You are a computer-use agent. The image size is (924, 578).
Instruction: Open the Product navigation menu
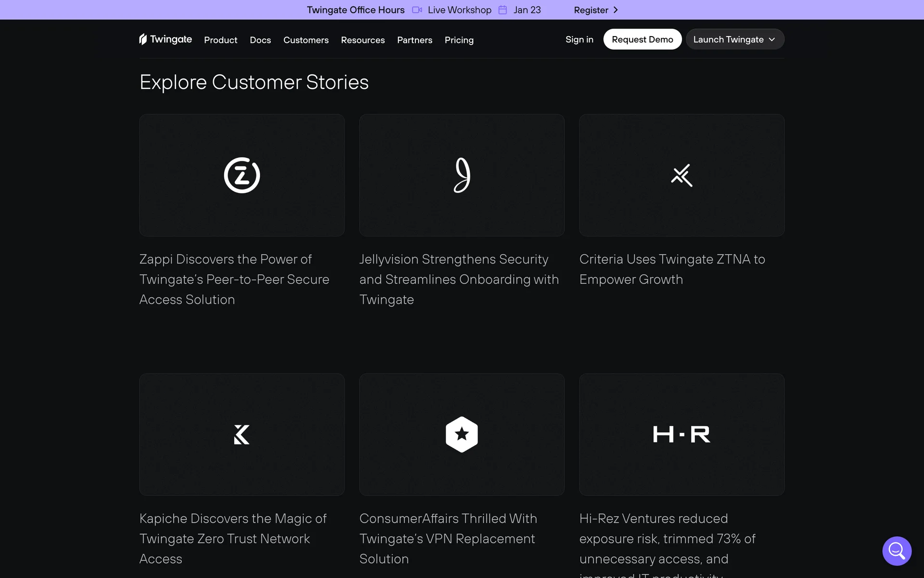pyautogui.click(x=220, y=40)
